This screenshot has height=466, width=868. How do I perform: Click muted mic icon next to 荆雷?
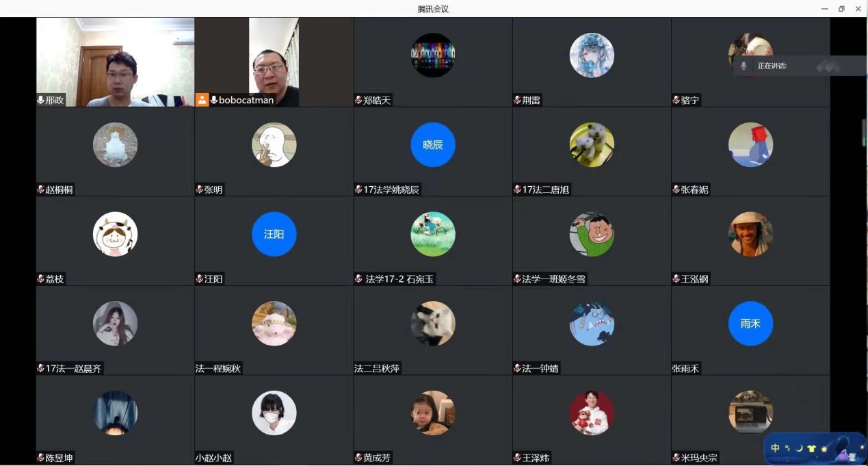click(518, 100)
